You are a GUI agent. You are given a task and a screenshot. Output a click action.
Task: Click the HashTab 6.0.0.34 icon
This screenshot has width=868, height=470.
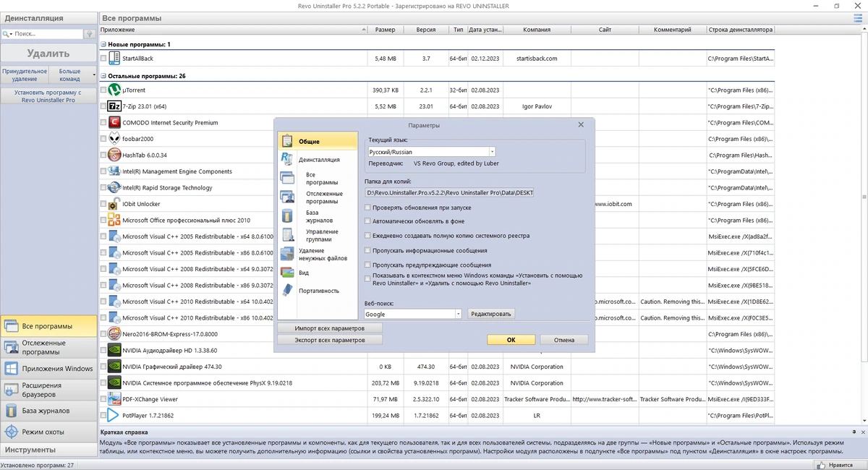(114, 155)
